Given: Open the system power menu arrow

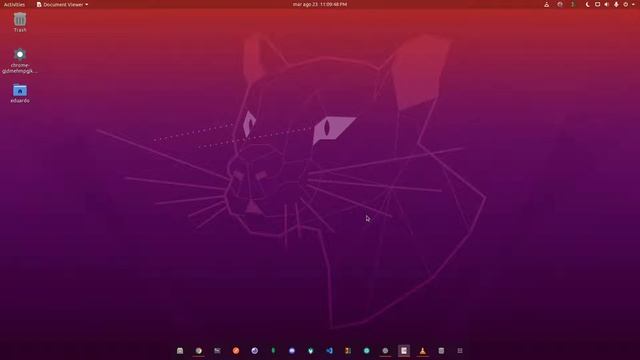Looking at the screenshot, I should (633, 4).
